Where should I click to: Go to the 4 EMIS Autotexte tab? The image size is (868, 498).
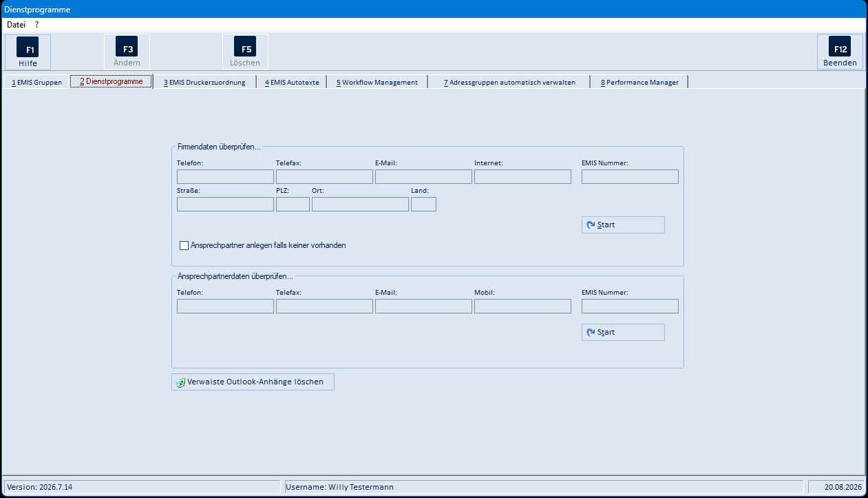click(x=292, y=83)
